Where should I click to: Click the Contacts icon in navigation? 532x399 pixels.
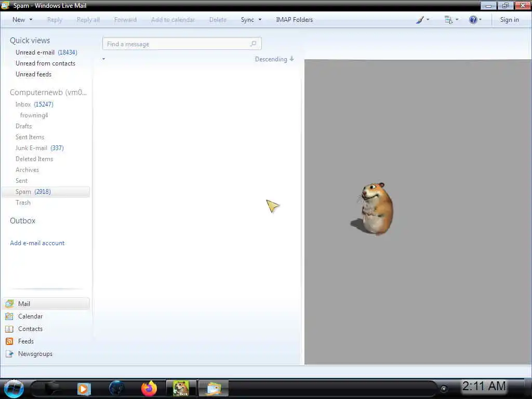(9, 329)
